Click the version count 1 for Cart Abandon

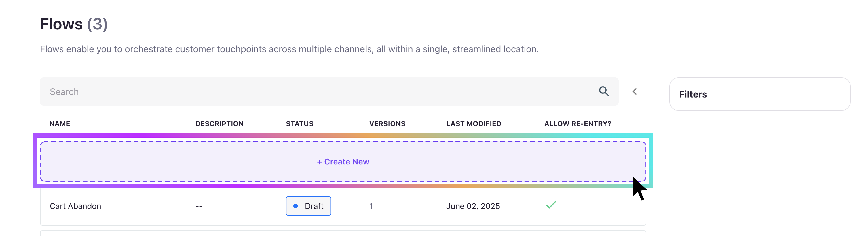click(x=371, y=206)
